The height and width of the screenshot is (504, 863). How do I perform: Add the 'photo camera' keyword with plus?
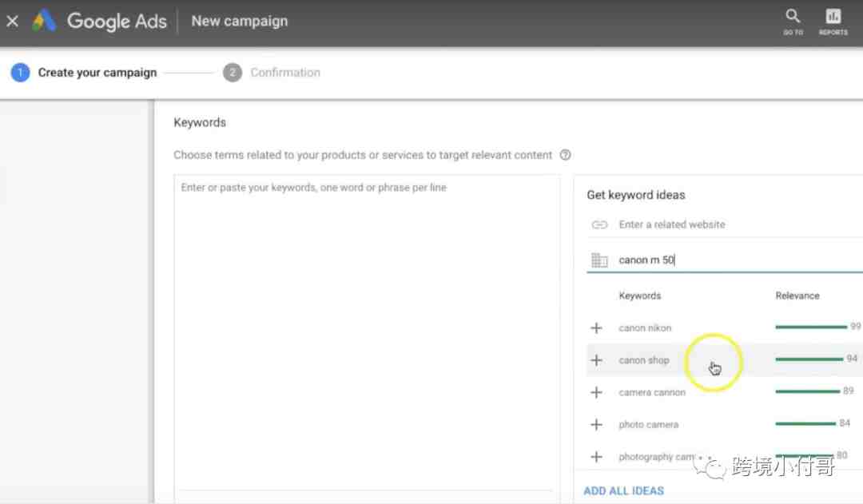coord(596,424)
